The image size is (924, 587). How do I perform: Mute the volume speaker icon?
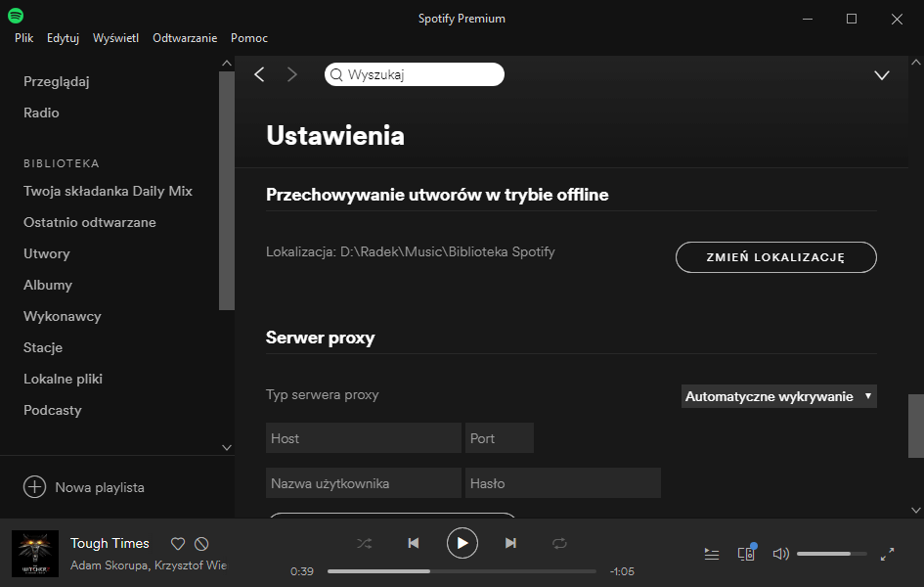coord(781,554)
